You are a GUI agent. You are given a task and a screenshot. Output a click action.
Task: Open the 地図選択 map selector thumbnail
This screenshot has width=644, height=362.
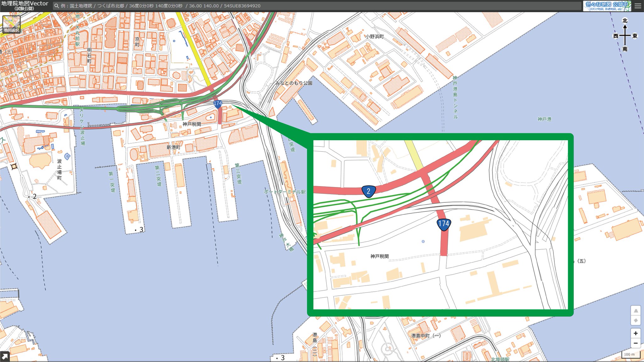(x=12, y=24)
